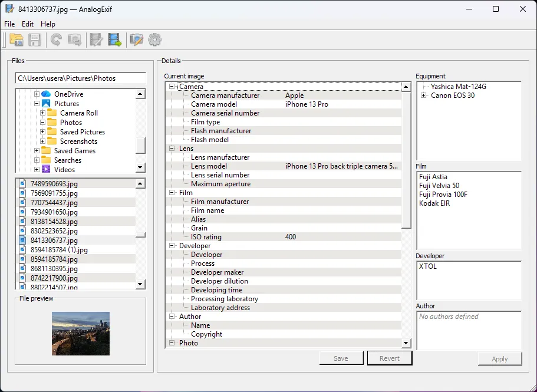537x392 pixels.
Task: Click the folder path input field
Action: (x=81, y=78)
